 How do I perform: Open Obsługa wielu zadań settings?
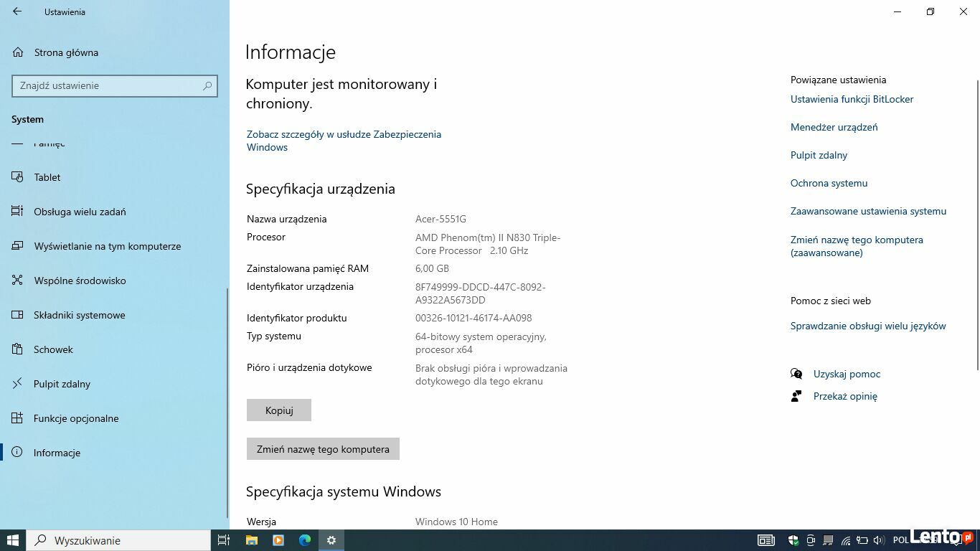pyautogui.click(x=80, y=212)
